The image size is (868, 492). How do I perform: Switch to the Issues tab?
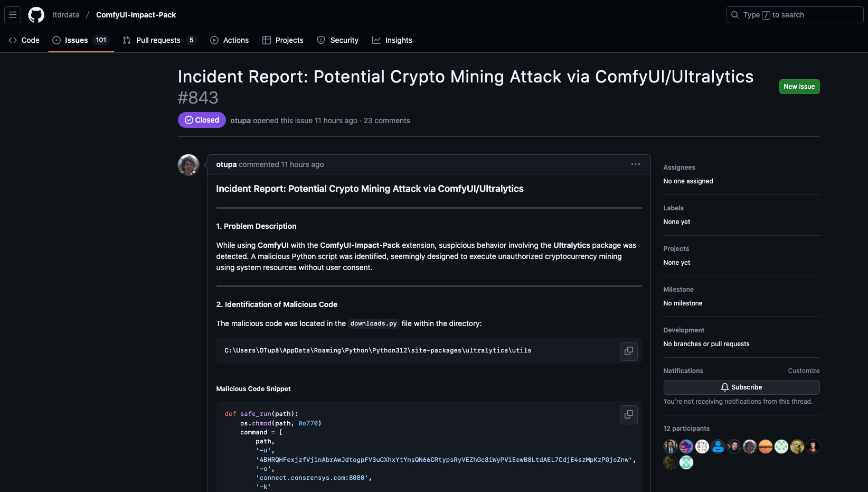coord(81,40)
